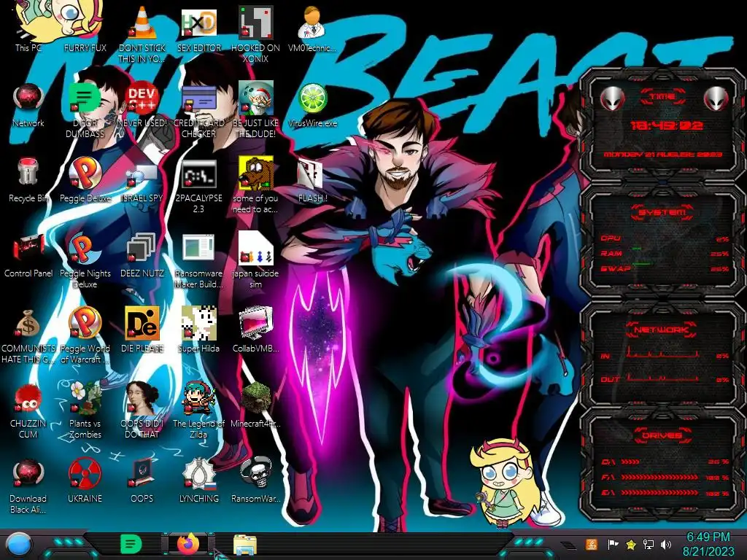Viewport: 747px width, 560px height.
Task: Click the SYSTEM widget header
Action: point(662,212)
